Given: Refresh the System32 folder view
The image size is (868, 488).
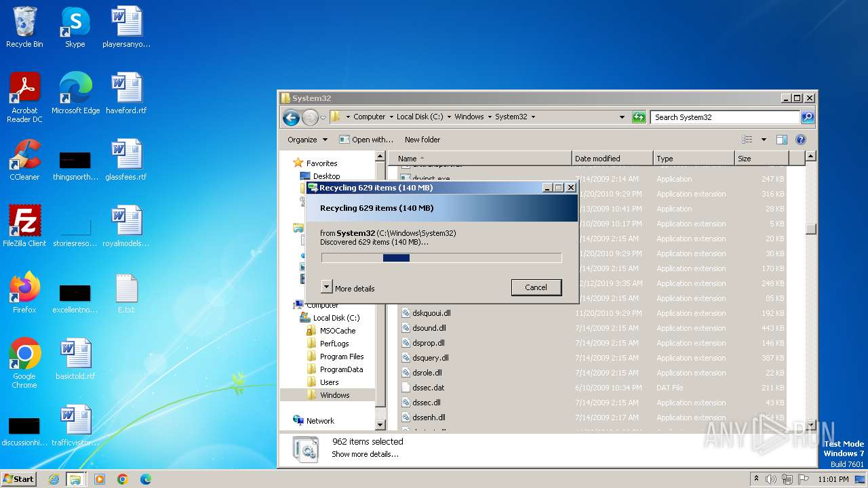Looking at the screenshot, I should [x=639, y=117].
